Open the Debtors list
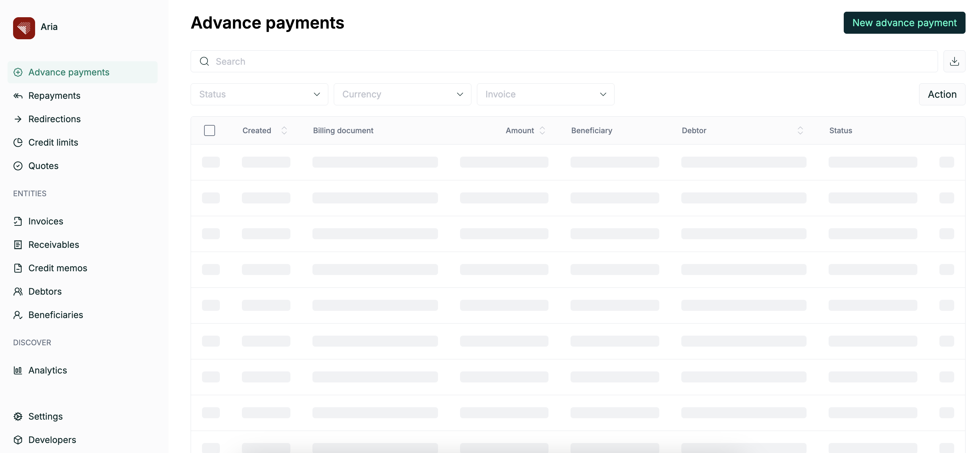The height and width of the screenshot is (453, 980). 83,292
